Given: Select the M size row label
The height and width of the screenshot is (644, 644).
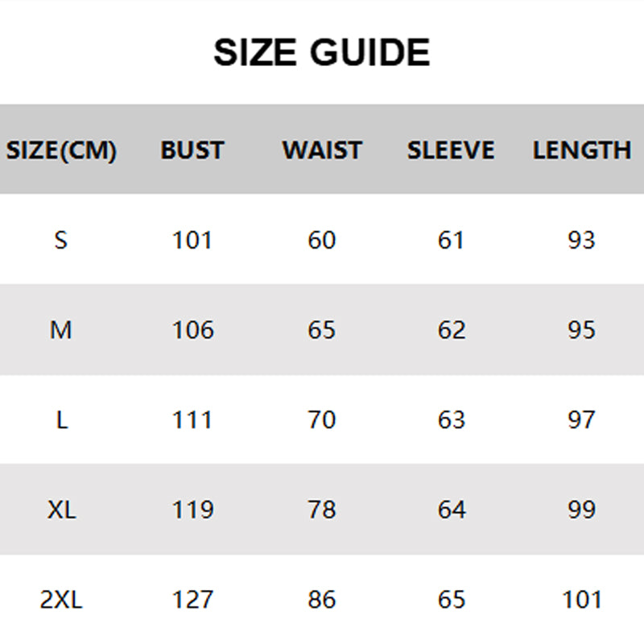Looking at the screenshot, I should click(61, 330).
